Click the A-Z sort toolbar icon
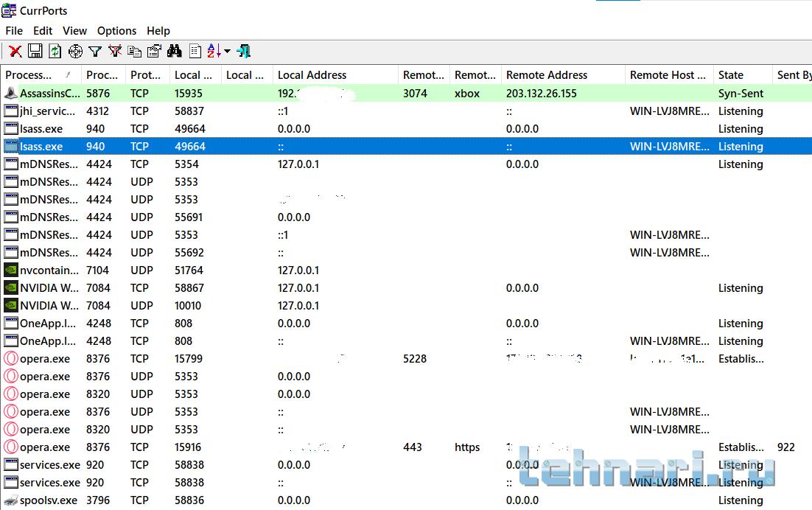Viewport: 812px width, 510px height. coord(214,51)
